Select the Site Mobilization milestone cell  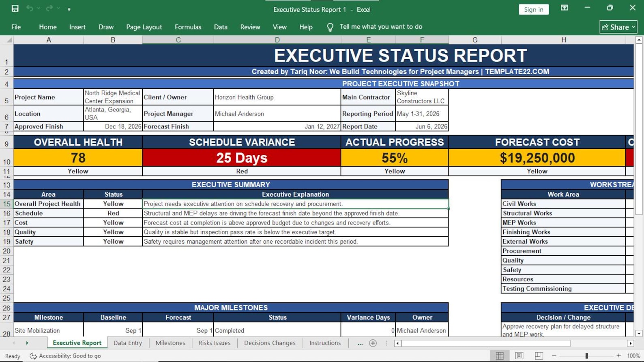pyautogui.click(x=49, y=331)
